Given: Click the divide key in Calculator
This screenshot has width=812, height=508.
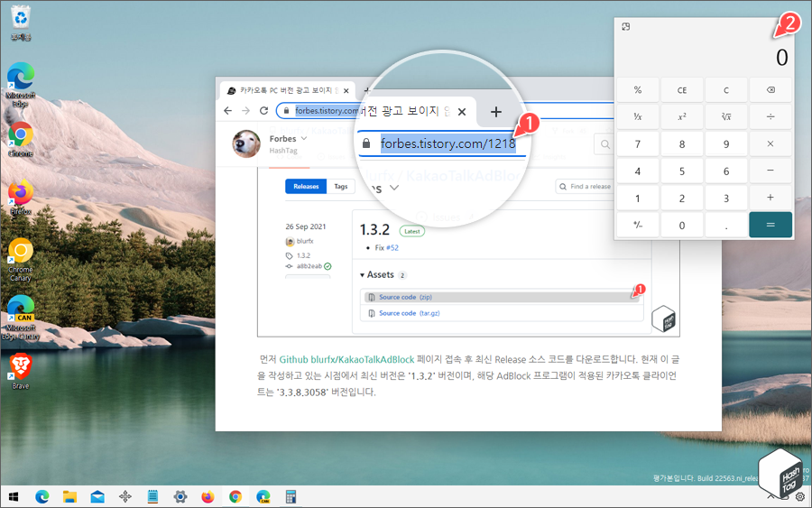Looking at the screenshot, I should (x=770, y=117).
